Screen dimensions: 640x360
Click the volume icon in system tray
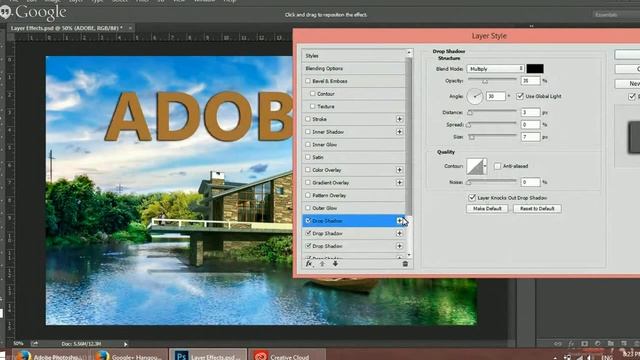coord(589,358)
